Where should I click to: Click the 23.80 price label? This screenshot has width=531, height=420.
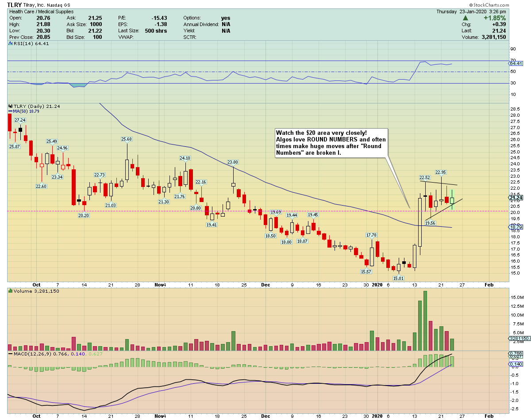[x=233, y=162]
